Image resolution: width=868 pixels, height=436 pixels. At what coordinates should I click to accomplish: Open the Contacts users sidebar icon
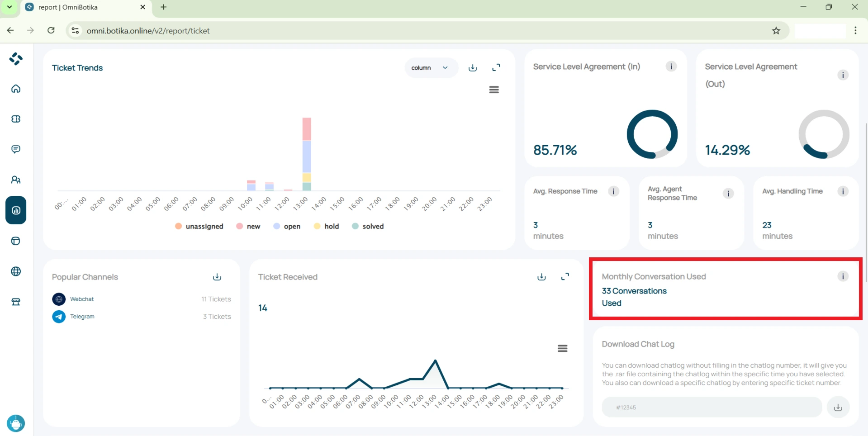click(16, 180)
